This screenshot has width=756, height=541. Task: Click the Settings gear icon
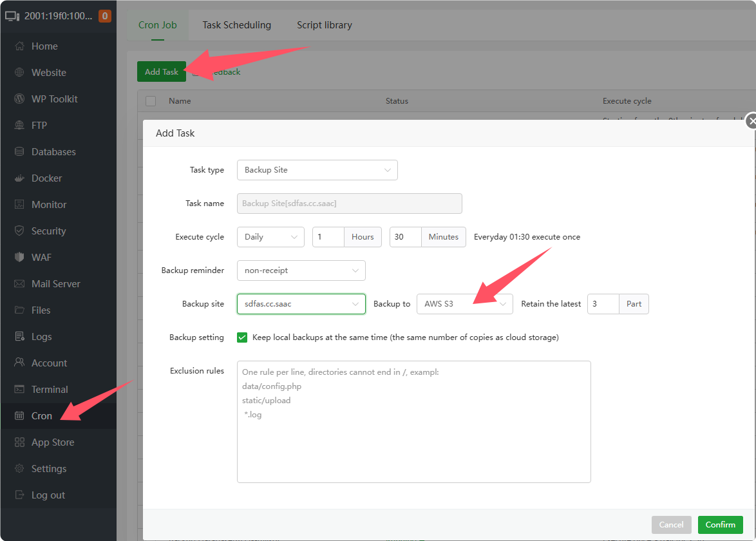point(19,469)
